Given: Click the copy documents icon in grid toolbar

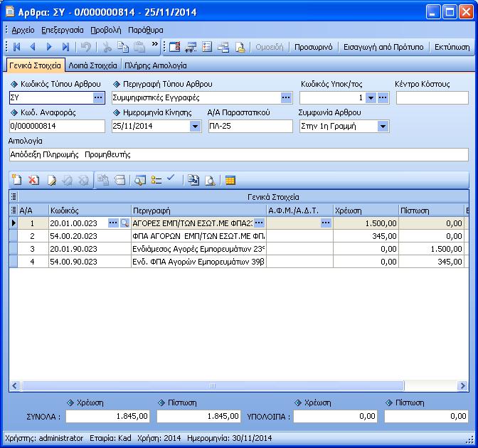Looking at the screenshot, I should pos(193,180).
